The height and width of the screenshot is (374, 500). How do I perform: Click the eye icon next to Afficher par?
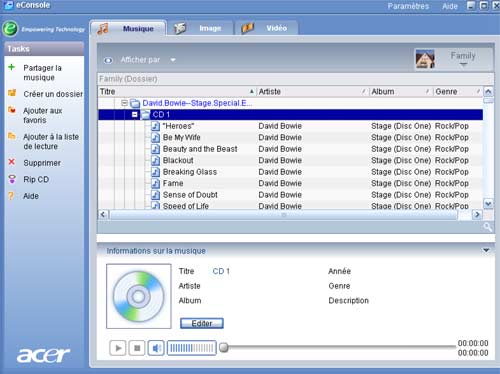pos(108,60)
